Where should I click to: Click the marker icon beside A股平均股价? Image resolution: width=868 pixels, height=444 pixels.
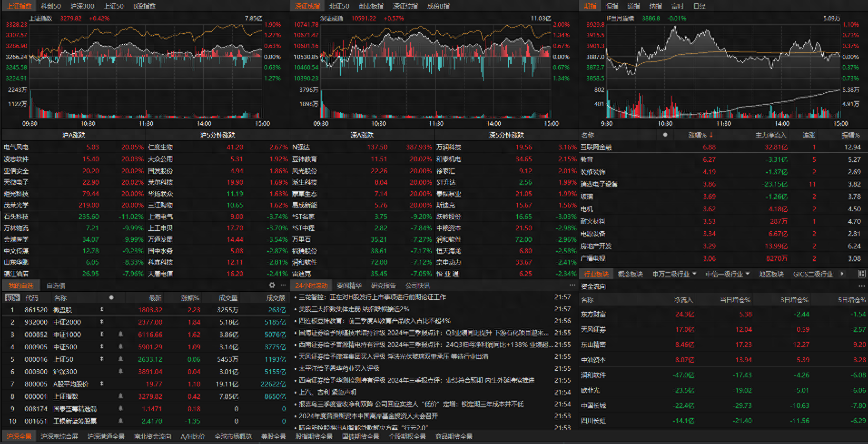click(101, 384)
